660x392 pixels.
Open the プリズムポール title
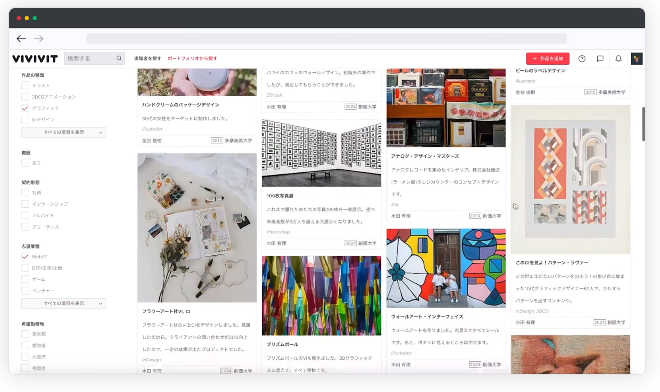(x=282, y=344)
